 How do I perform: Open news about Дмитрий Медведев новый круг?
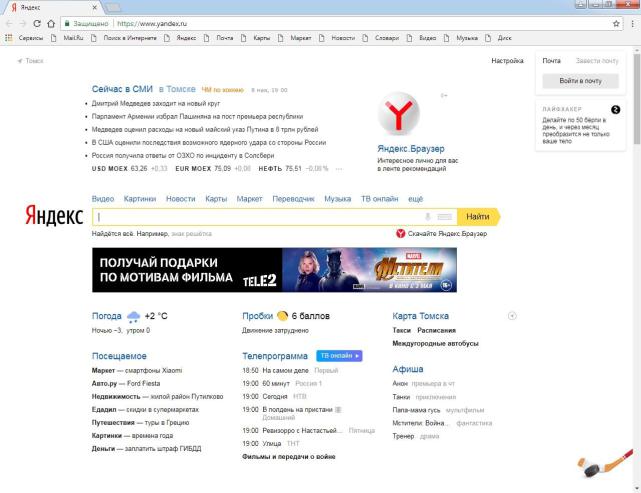click(156, 103)
